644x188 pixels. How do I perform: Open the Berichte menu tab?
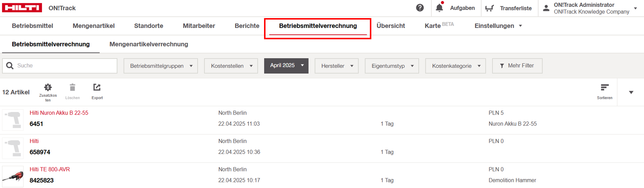[x=247, y=26]
